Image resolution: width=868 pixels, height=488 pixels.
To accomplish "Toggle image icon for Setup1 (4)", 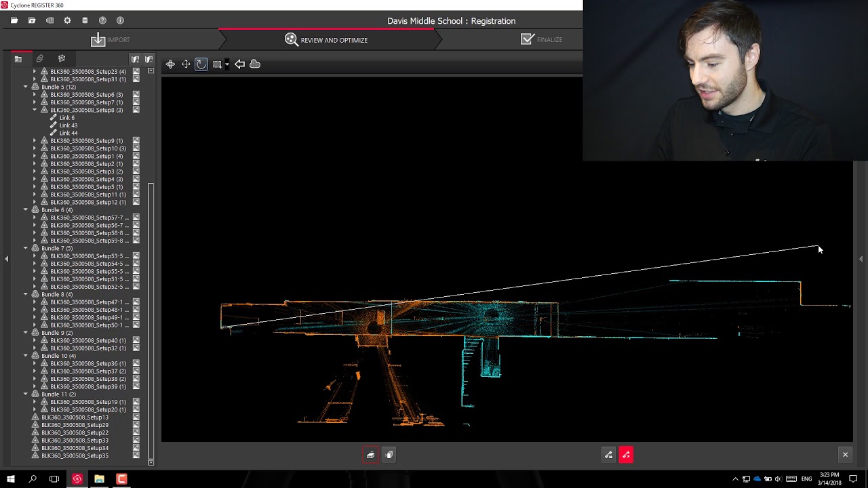I will [136, 156].
